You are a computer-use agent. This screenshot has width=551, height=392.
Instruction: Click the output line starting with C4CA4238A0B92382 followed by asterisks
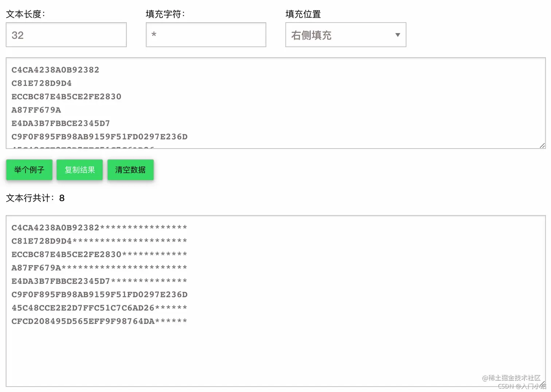coord(99,228)
